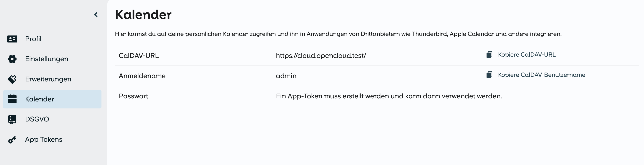Click the admin login name value
The image size is (644, 165).
[286, 76]
